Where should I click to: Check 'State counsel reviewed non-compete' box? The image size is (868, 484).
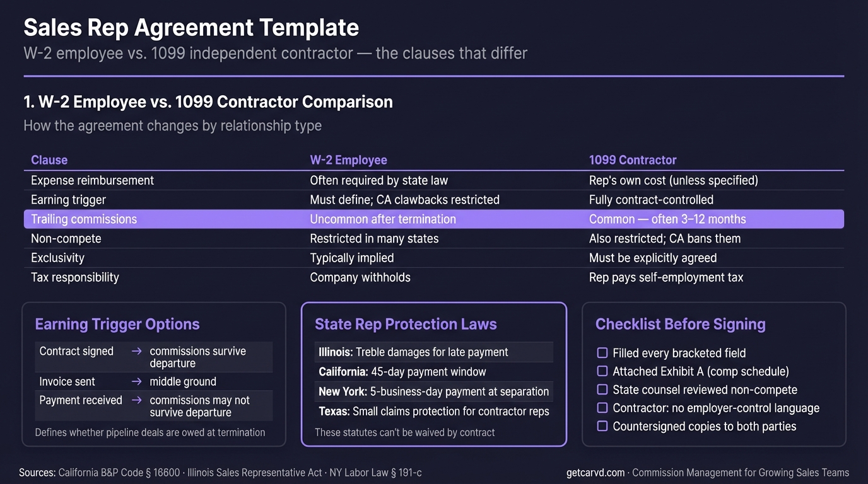[602, 389]
